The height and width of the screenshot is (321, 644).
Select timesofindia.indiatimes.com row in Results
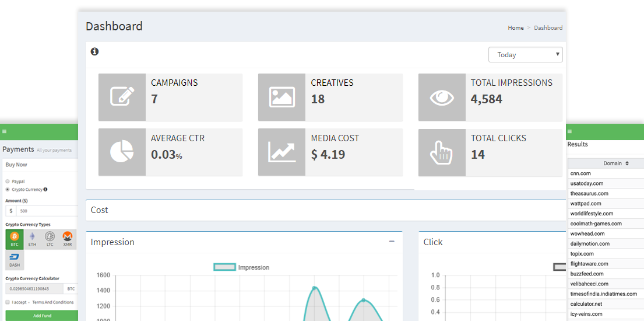coord(606,294)
